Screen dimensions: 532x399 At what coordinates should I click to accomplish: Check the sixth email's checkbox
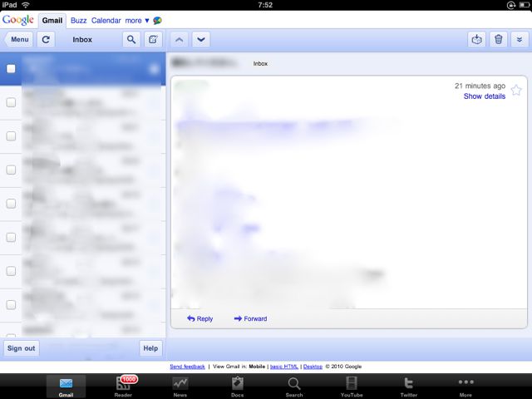pos(11,237)
